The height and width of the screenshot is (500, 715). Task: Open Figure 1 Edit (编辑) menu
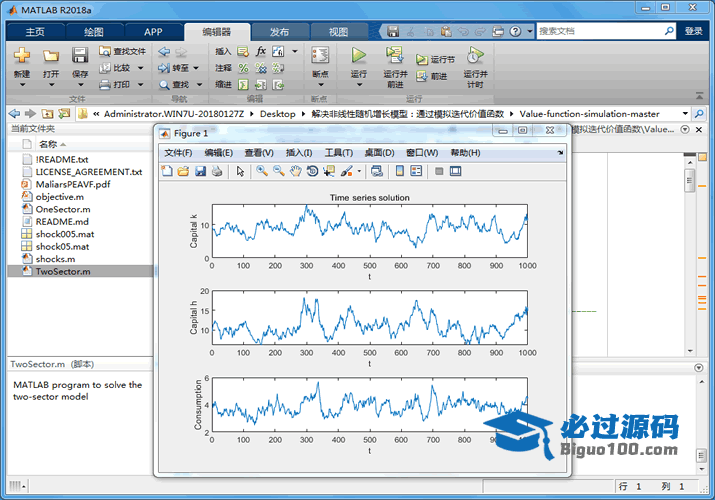[219, 153]
